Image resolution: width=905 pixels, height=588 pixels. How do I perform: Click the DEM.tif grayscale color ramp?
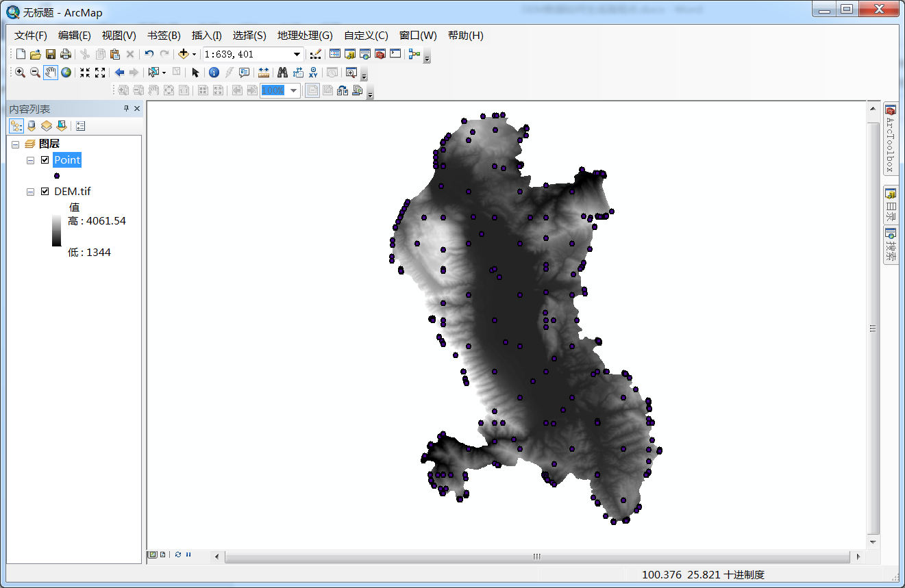coord(56,231)
